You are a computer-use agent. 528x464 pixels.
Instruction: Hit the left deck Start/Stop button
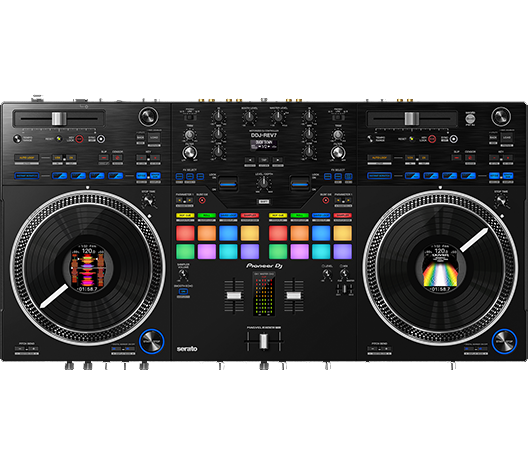152,341
